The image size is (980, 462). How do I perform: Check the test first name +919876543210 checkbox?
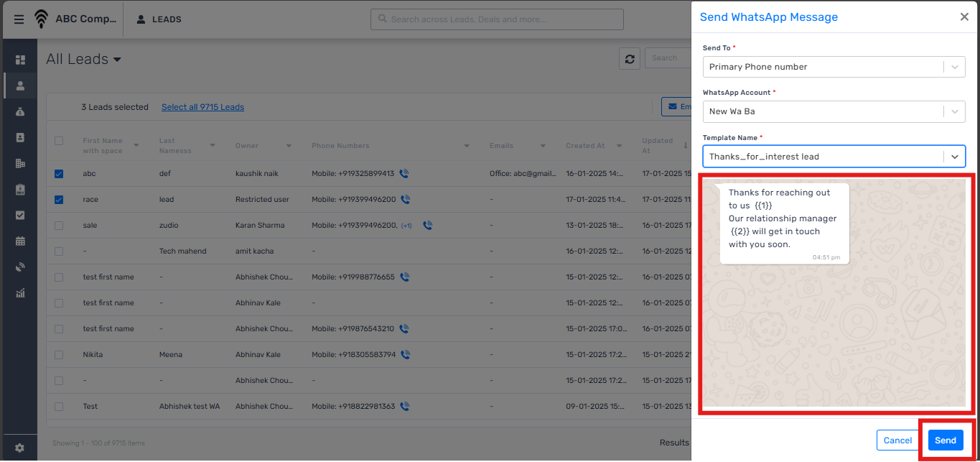click(59, 328)
